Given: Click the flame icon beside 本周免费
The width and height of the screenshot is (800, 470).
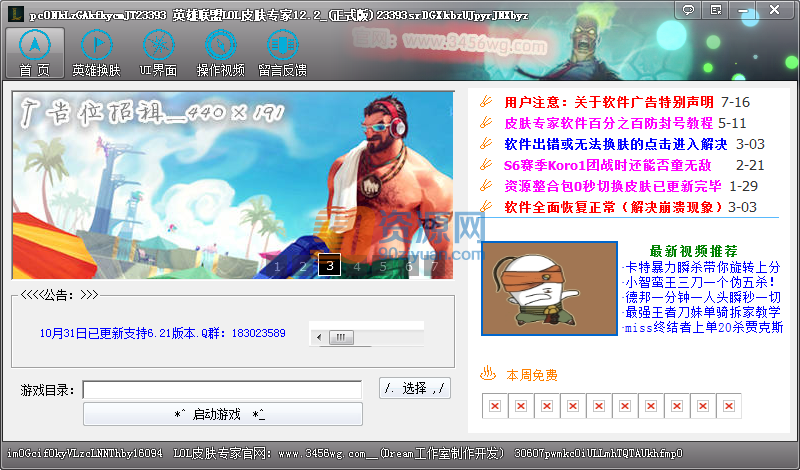Looking at the screenshot, I should coord(488,374).
